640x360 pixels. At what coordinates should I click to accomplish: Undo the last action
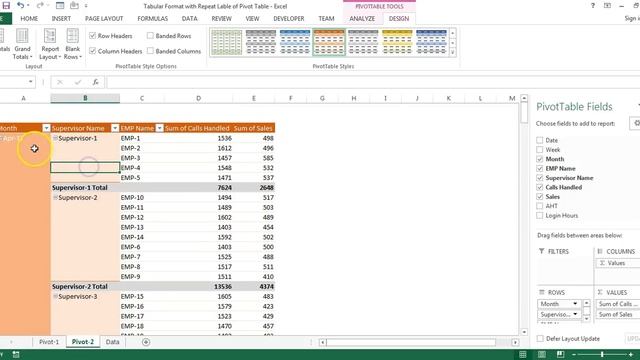click(x=20, y=6)
